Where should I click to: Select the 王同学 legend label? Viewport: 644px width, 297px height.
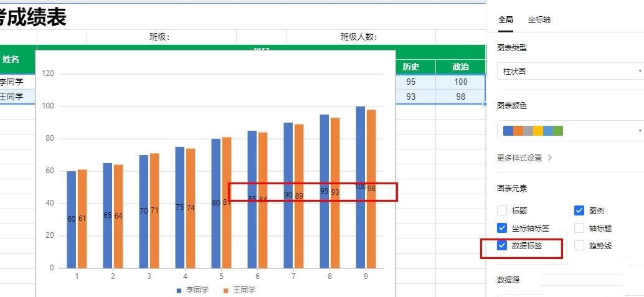click(x=244, y=290)
